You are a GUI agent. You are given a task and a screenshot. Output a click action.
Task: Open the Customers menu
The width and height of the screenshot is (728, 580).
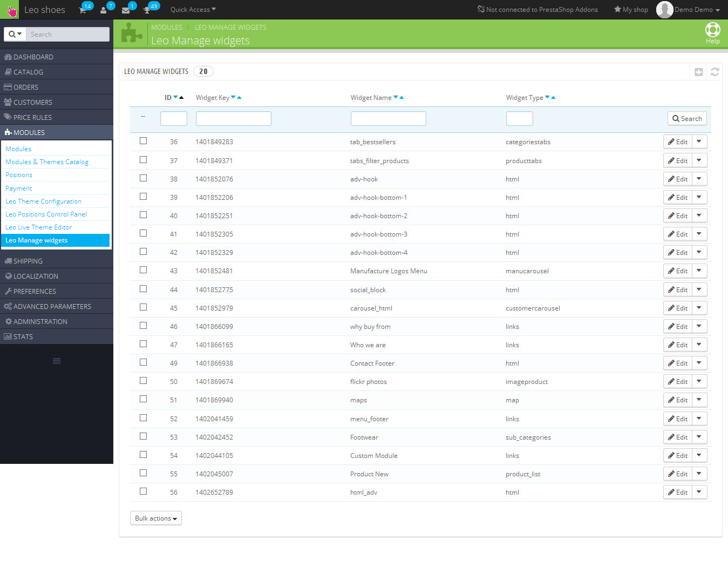click(x=57, y=102)
